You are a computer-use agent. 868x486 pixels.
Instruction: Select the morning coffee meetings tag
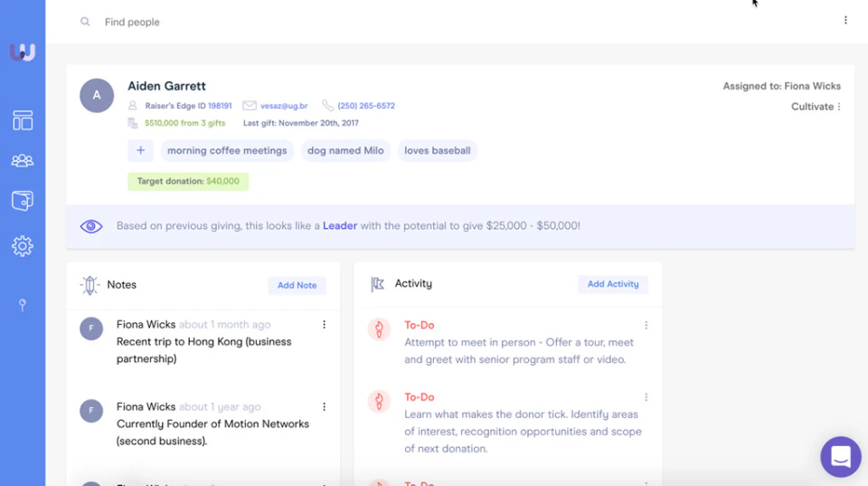227,151
